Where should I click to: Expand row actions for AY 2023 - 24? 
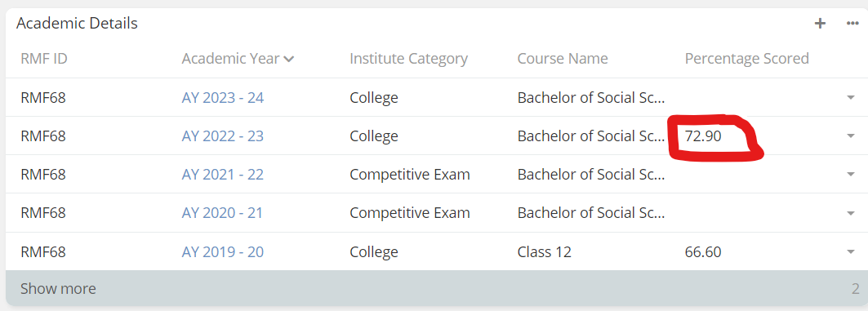click(851, 98)
